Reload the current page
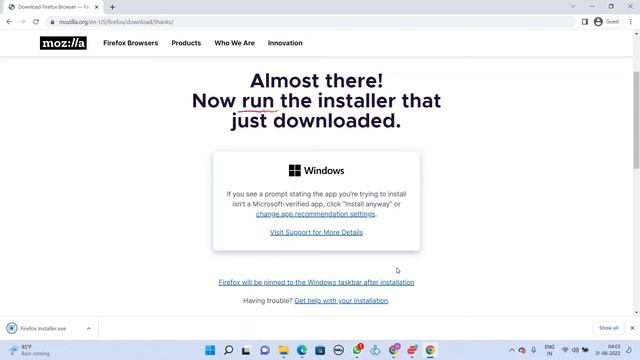 (x=36, y=22)
